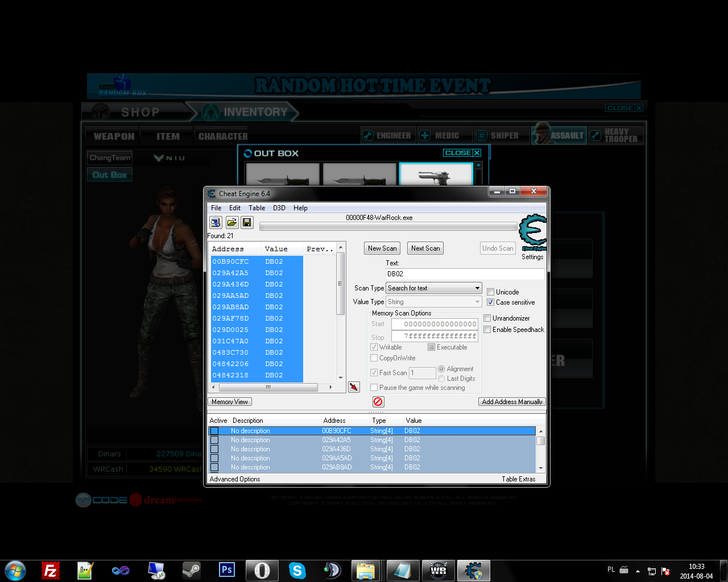Click the red no-entry clear list icon
This screenshot has width=728, height=582.
click(378, 402)
